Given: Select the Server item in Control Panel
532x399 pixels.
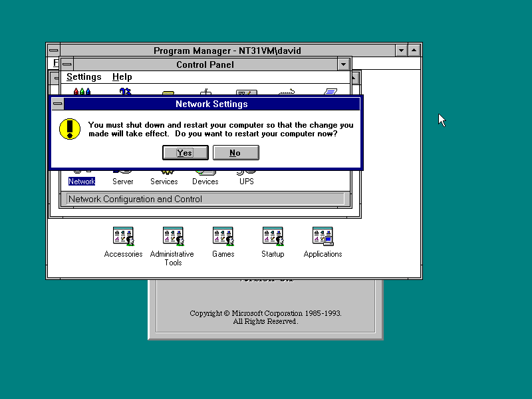Looking at the screenshot, I should [x=123, y=182].
